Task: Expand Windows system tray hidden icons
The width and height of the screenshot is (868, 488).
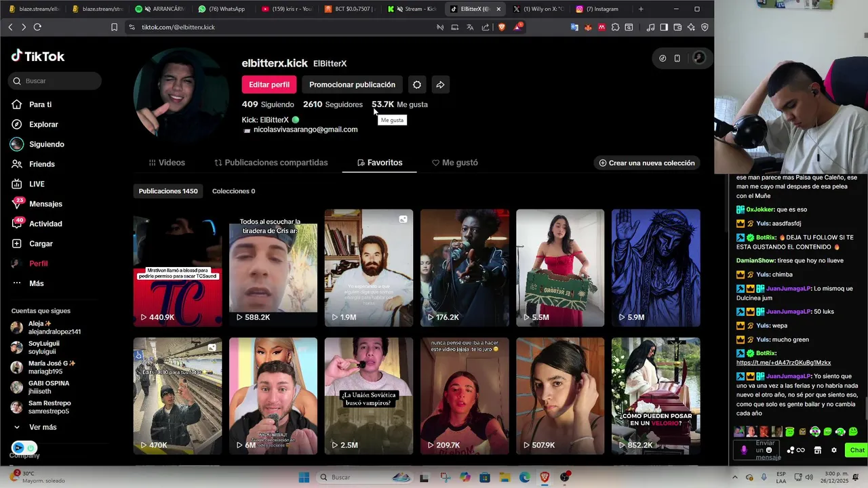Action: click(x=734, y=477)
